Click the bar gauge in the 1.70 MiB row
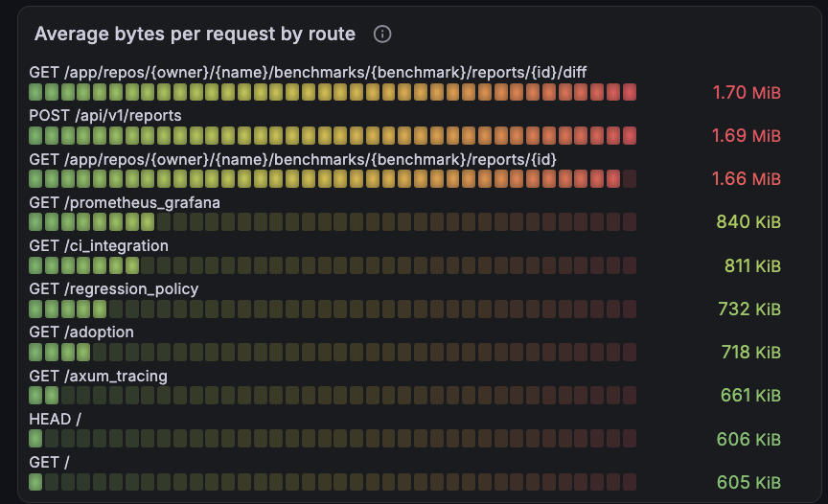 333,92
